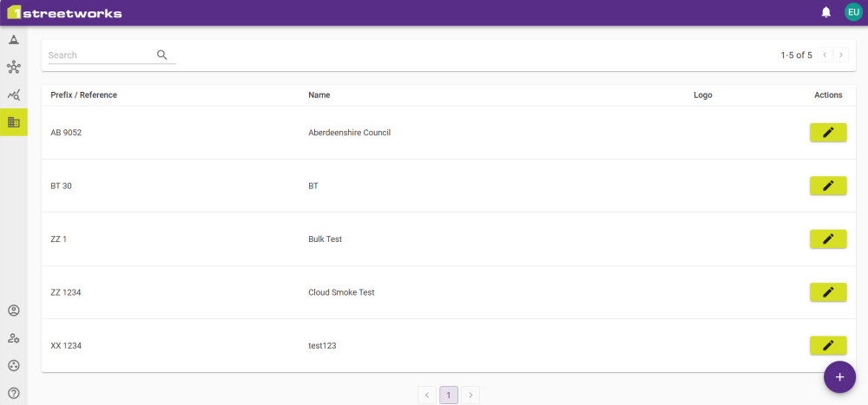Select the highlighted organisations building icon
Screen dimensions: 868x405
14,122
